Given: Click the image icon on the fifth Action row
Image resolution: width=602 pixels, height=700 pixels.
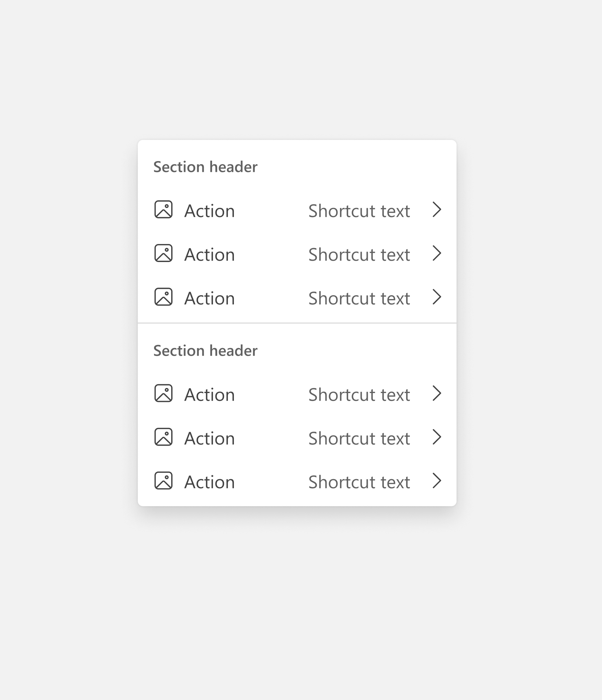Looking at the screenshot, I should point(164,437).
